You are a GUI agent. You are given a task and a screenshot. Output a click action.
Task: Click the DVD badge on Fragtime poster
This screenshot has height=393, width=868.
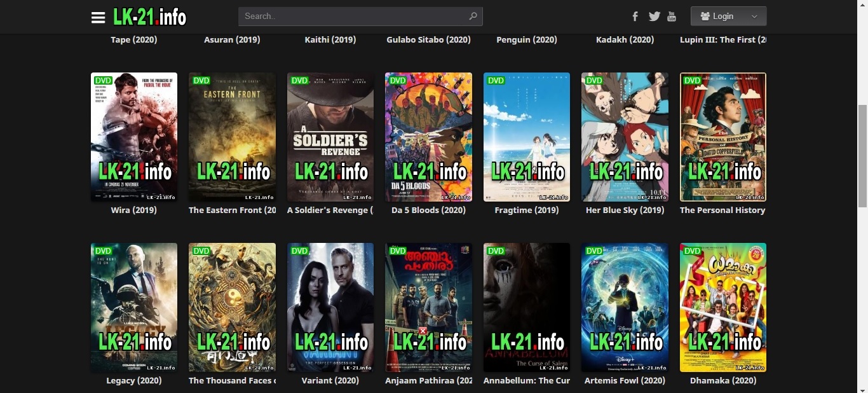(x=496, y=81)
